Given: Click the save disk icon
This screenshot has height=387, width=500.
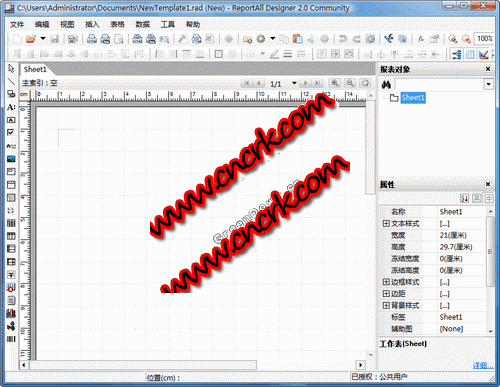Looking at the screenshot, I should (54, 39).
